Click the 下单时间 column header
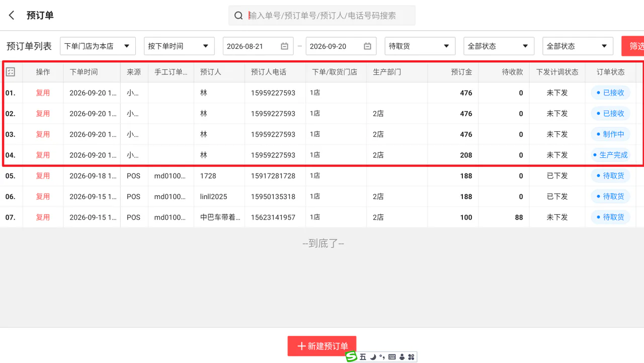The image size is (644, 363). 84,72
